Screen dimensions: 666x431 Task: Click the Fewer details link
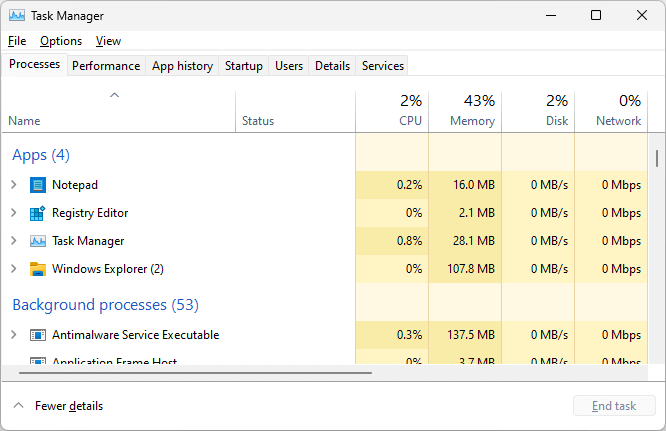point(69,406)
